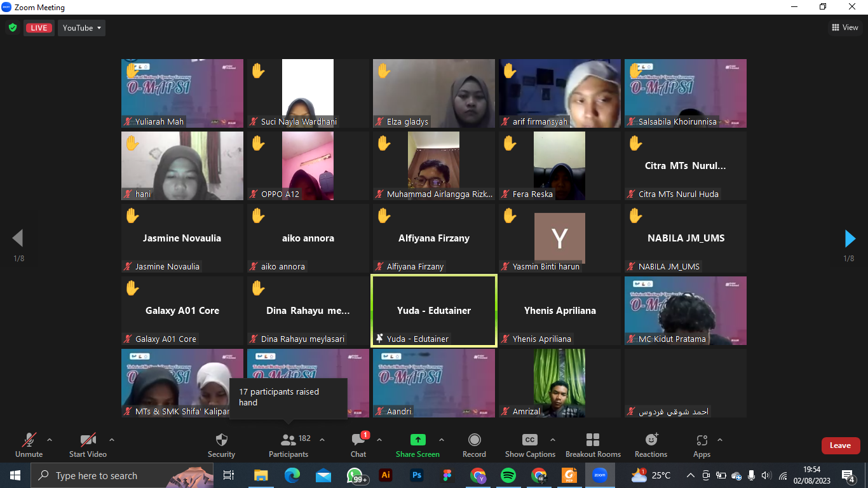Open the Apps panel
868x488 pixels.
coord(702,445)
